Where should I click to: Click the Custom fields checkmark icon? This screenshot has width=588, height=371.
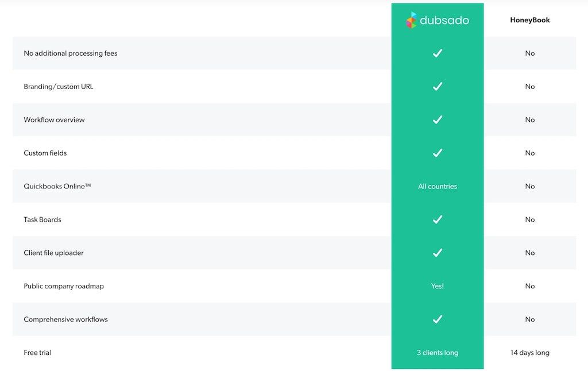pos(438,153)
